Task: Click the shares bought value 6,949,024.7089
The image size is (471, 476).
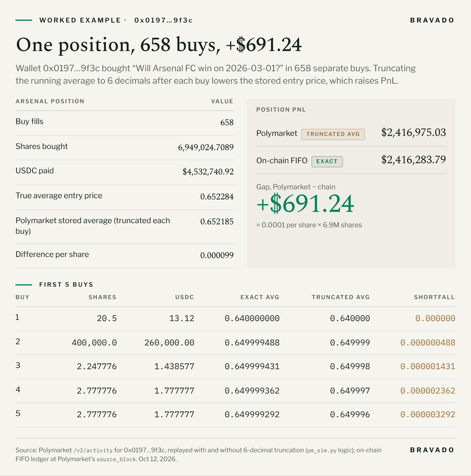Action: point(206,147)
